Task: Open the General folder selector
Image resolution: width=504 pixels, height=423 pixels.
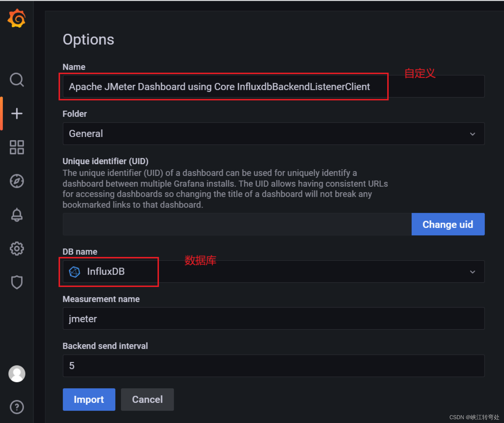Action: [x=274, y=134]
